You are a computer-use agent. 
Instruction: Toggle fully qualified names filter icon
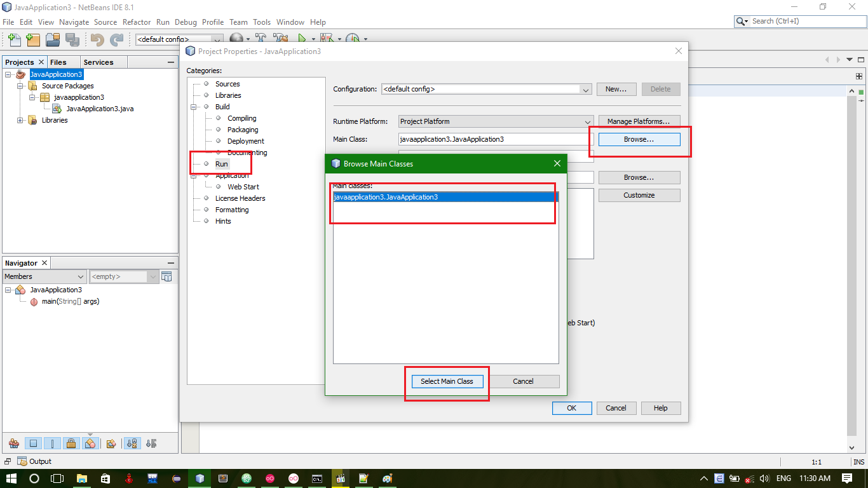click(x=111, y=444)
